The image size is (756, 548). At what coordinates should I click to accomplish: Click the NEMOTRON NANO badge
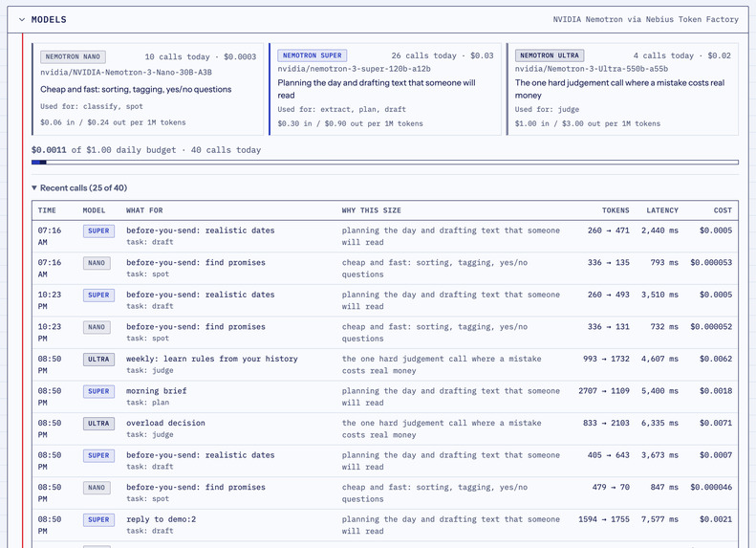tap(73, 57)
